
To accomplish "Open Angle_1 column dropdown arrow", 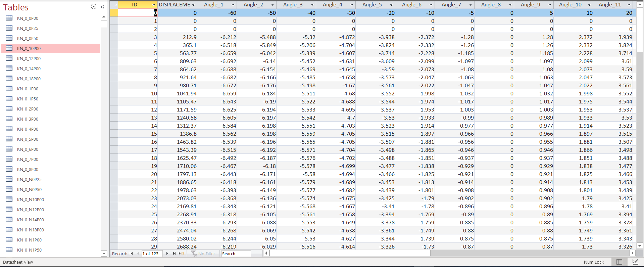I will [233, 5].
